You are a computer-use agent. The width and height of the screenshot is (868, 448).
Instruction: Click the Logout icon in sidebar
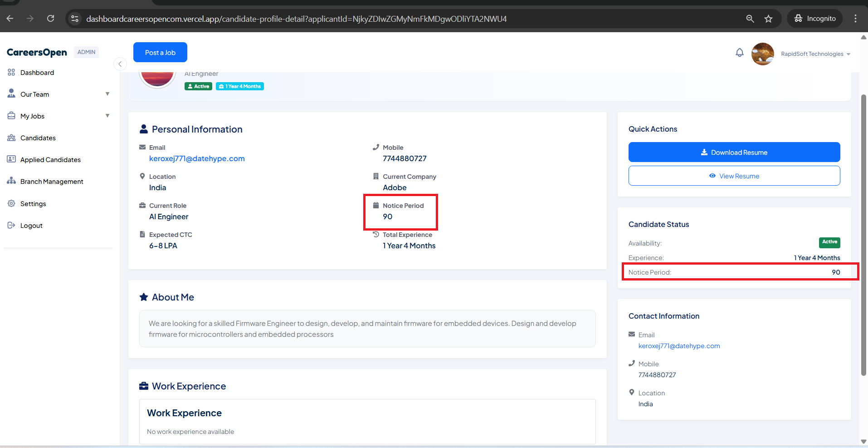[x=11, y=225]
